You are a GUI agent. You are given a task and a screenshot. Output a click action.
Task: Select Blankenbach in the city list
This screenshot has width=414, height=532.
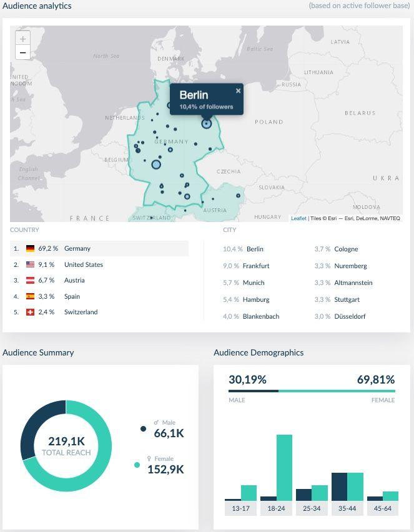[251, 316]
